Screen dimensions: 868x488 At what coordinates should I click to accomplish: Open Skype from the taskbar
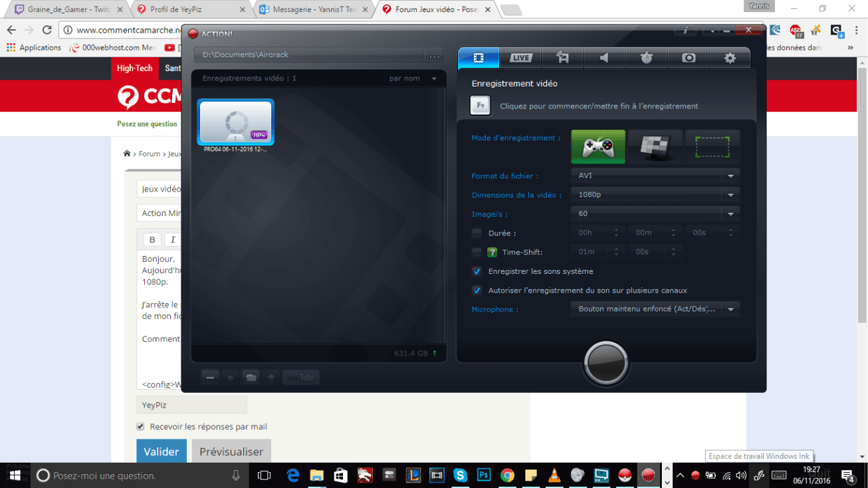point(460,475)
